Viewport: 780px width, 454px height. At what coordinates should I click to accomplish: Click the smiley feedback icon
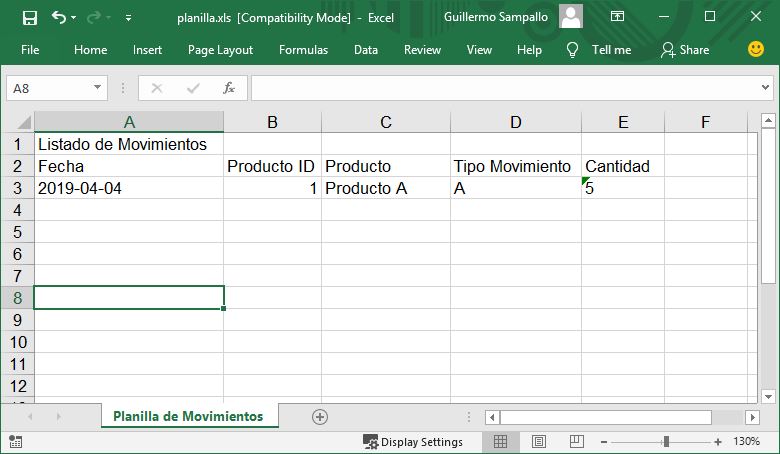tap(756, 49)
